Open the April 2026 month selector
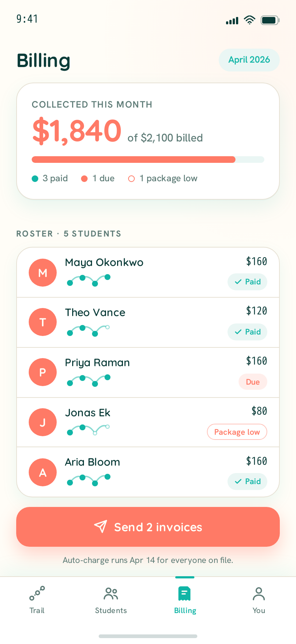Image resolution: width=296 pixels, height=644 pixels. point(249,60)
